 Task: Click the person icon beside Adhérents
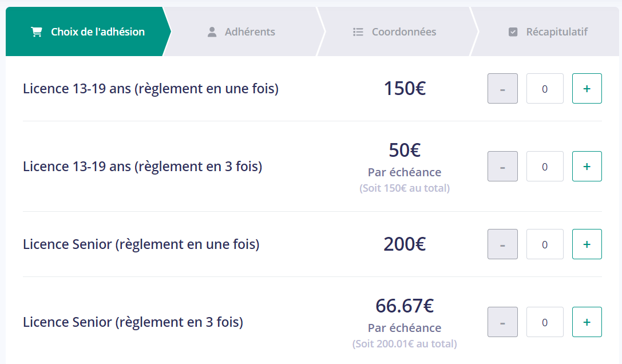tap(212, 31)
